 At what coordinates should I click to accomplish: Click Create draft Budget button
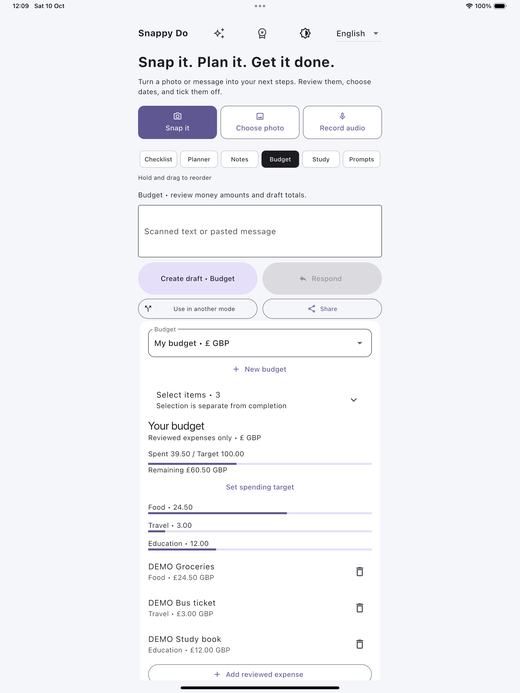pyautogui.click(x=197, y=278)
